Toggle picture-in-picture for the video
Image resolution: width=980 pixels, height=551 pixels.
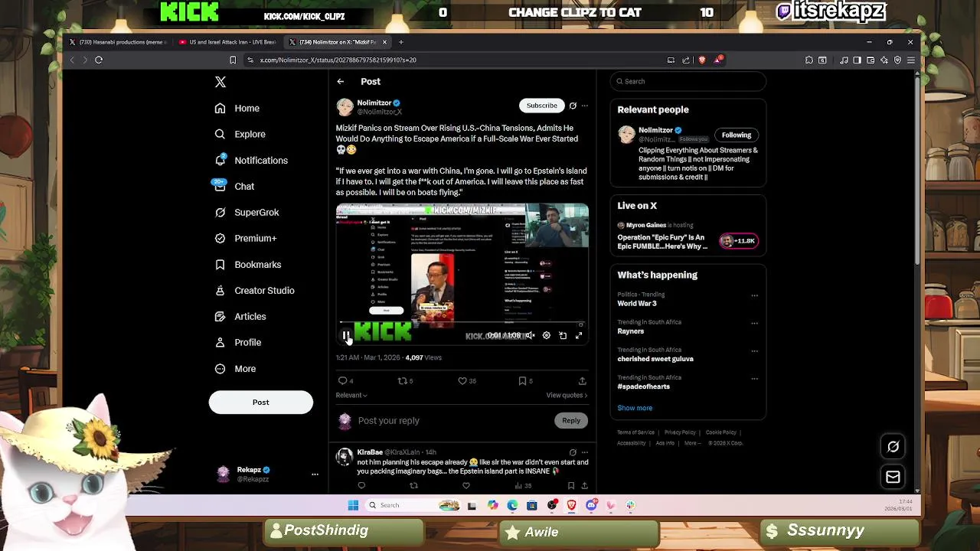tap(563, 335)
